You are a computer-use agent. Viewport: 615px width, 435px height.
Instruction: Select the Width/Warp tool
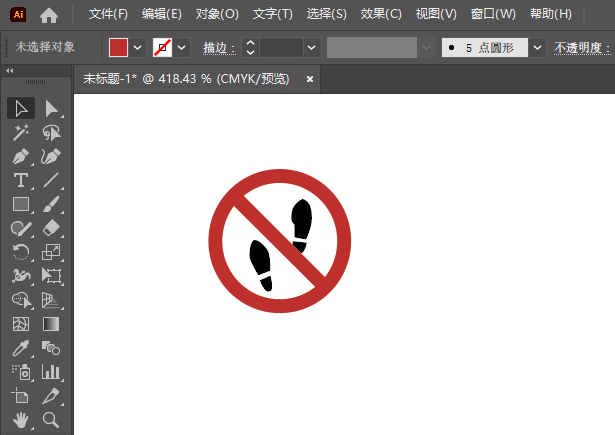click(21, 276)
